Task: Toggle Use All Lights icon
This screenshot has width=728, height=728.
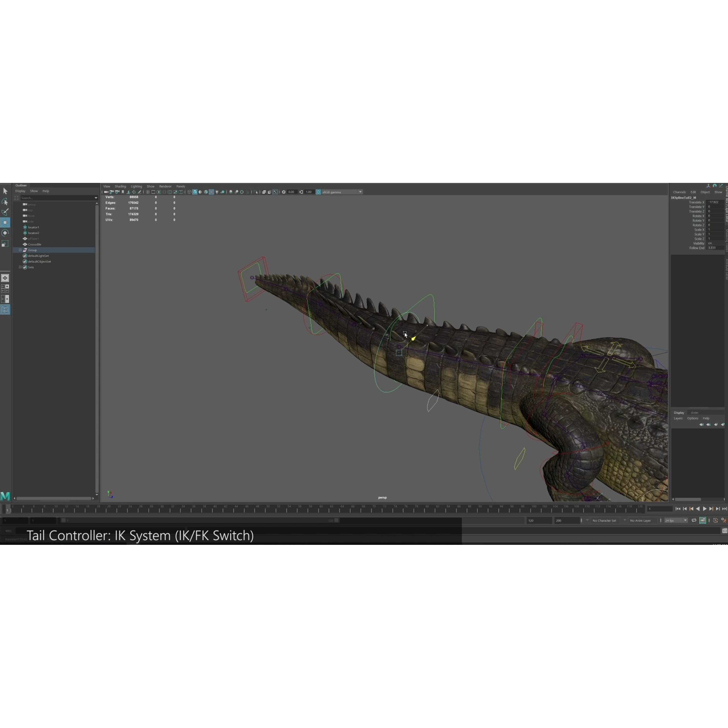Action: pos(217,192)
